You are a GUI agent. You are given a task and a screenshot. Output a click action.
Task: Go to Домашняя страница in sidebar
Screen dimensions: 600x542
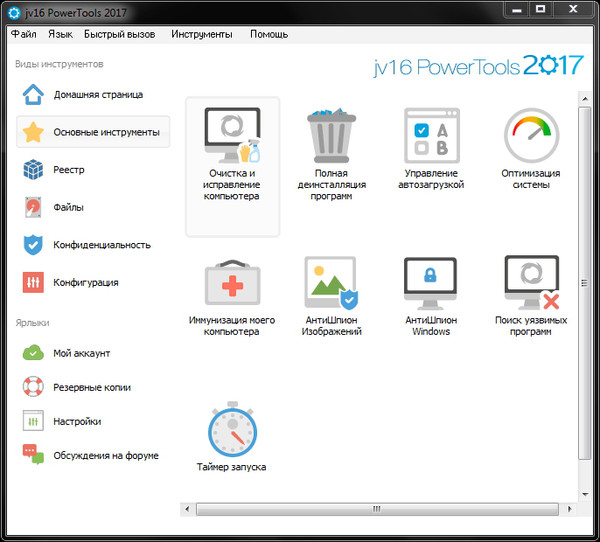pyautogui.click(x=97, y=95)
